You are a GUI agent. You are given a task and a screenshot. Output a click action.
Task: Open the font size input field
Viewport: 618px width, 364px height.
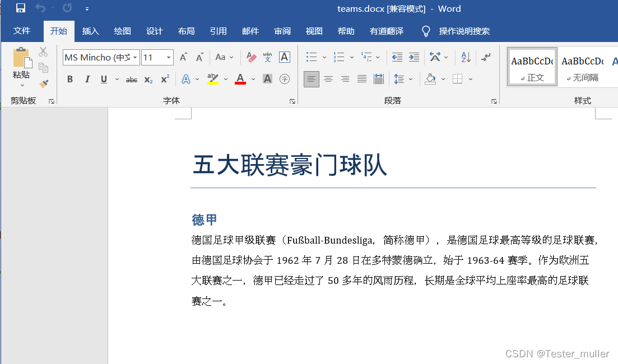tap(152, 57)
